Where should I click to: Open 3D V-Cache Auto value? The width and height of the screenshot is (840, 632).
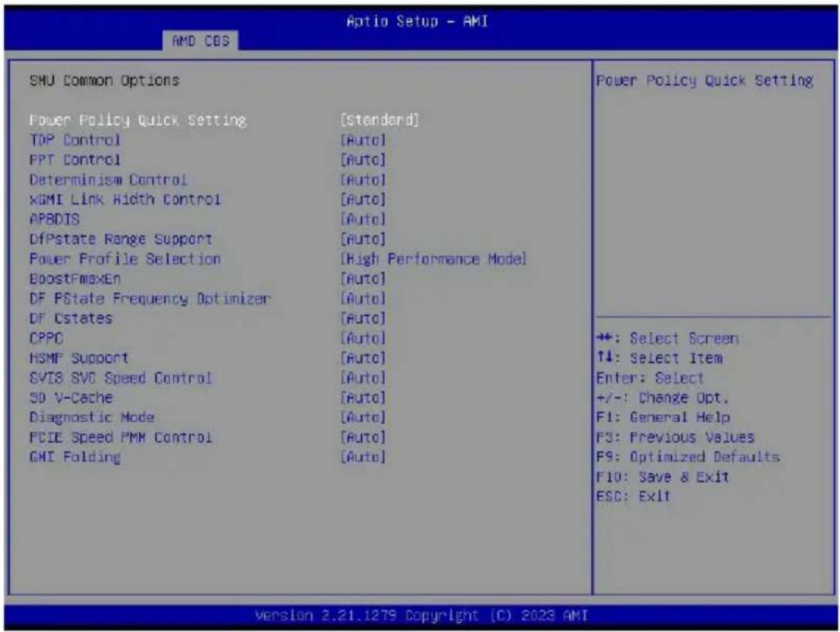click(362, 397)
